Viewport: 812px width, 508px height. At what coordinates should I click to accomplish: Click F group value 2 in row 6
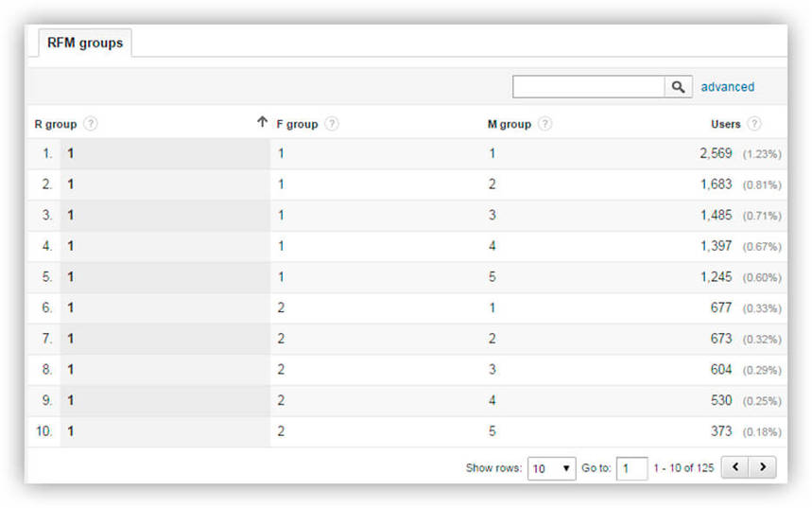(281, 307)
